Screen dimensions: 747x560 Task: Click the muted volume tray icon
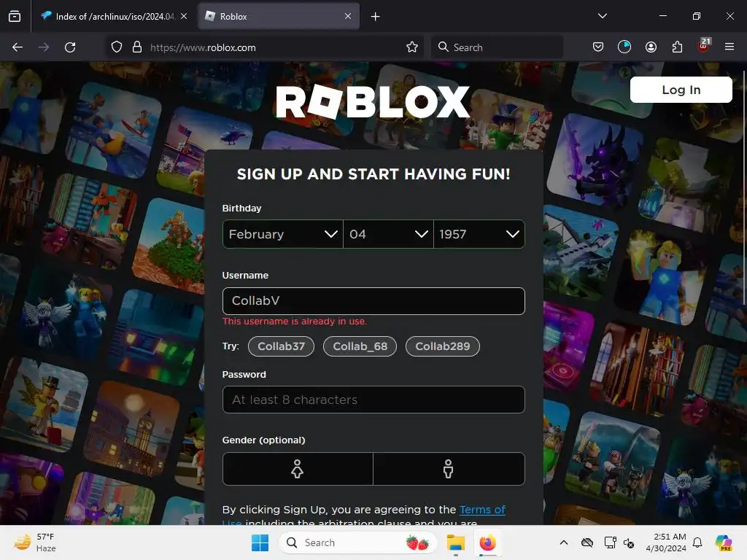629,542
